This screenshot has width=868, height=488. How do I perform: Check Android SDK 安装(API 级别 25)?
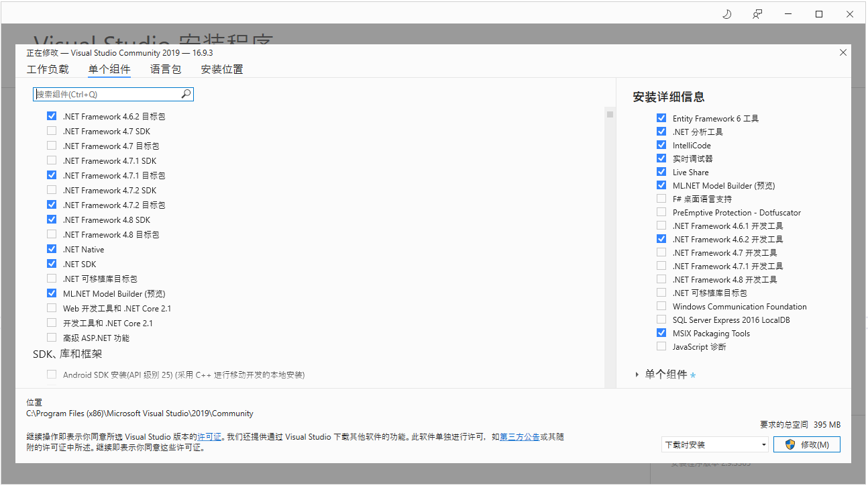click(52, 375)
